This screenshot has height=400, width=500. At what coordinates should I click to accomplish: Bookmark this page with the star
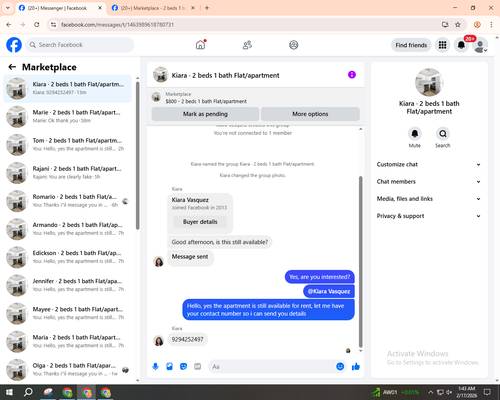[458, 25]
